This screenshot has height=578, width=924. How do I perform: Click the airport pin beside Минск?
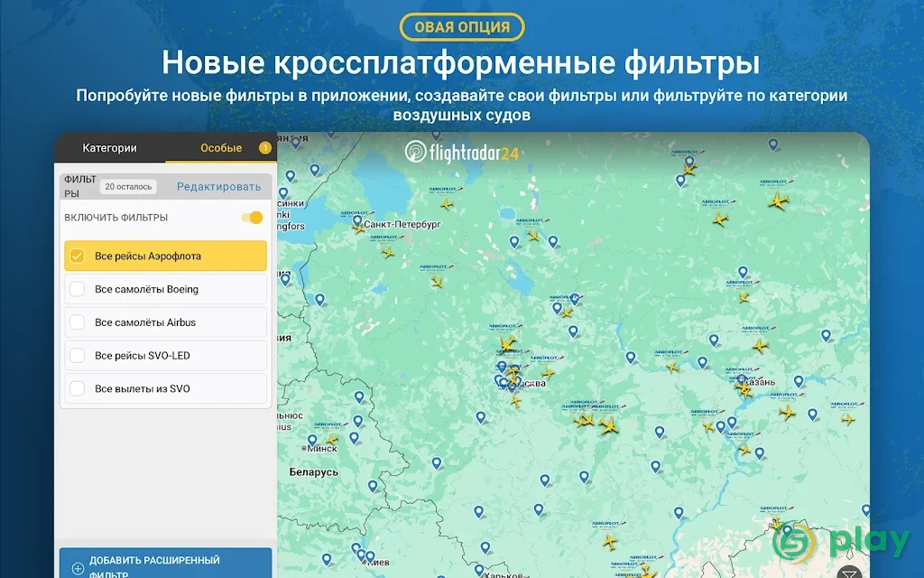(x=312, y=441)
